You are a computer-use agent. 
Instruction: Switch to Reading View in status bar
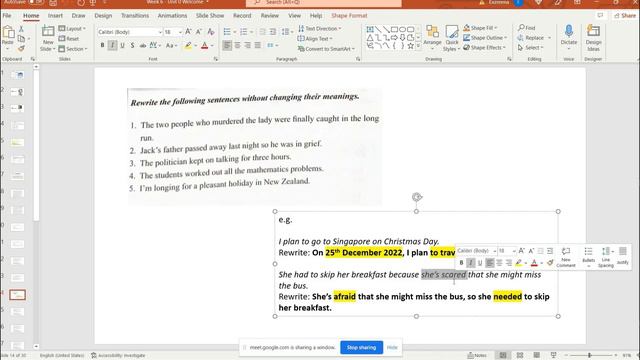coord(536,356)
